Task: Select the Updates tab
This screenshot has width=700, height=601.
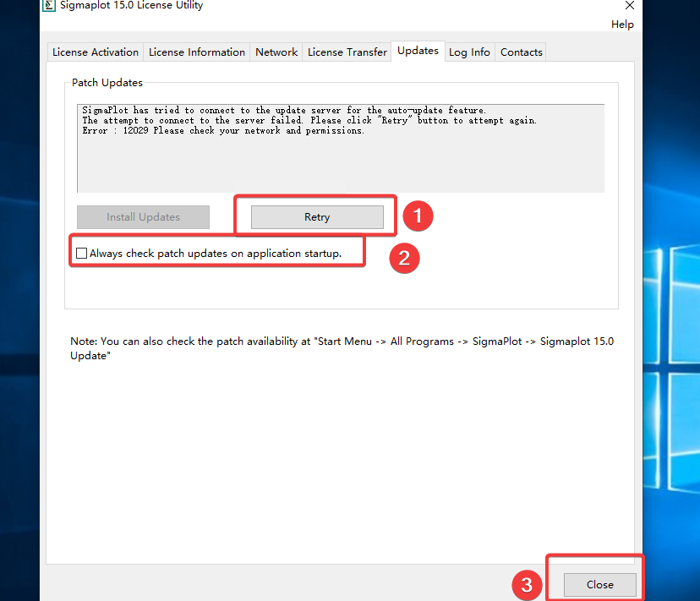Action: (418, 51)
